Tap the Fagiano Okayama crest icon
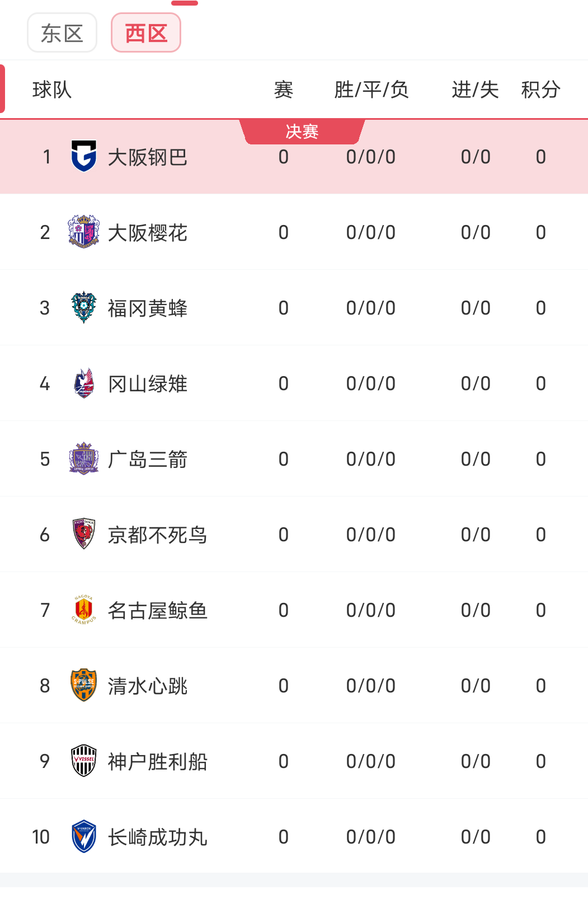588x904 pixels. coord(84,383)
